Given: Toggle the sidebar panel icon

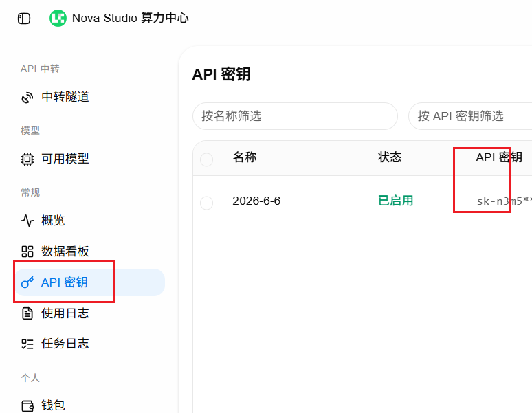Looking at the screenshot, I should pyautogui.click(x=24, y=19).
